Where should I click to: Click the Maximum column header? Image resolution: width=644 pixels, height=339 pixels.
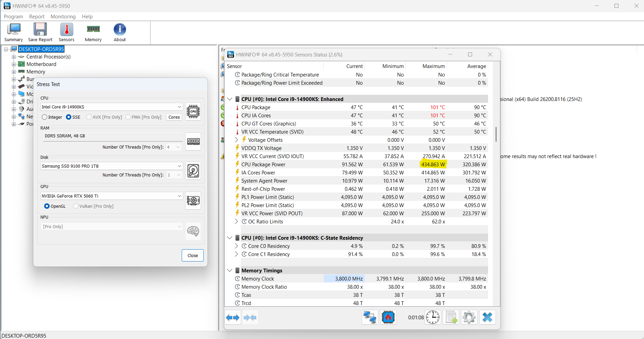click(426, 66)
